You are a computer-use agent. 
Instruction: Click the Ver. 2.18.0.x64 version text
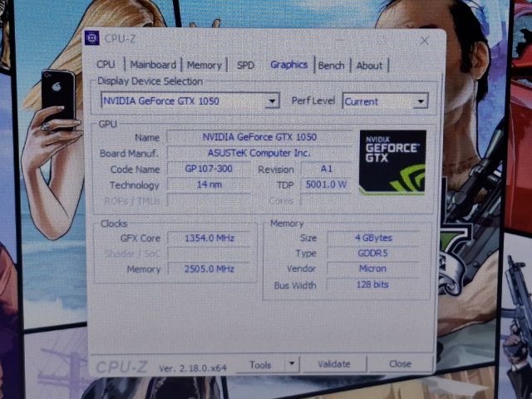coord(193,368)
